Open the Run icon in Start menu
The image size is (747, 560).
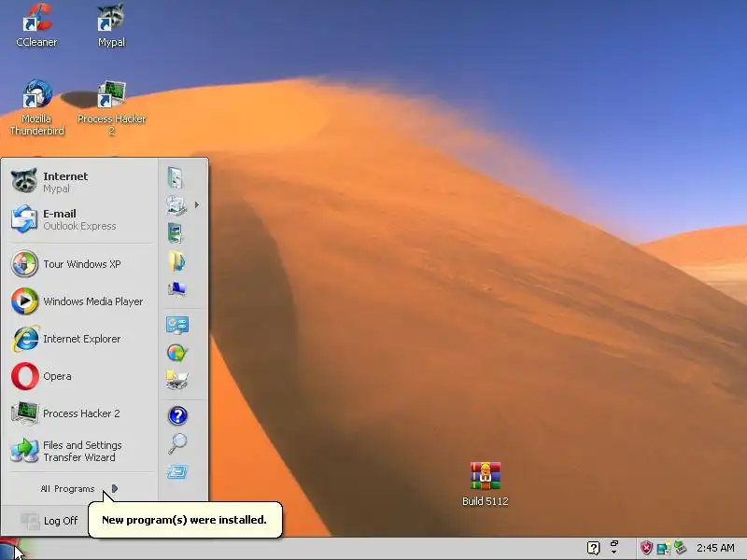tap(177, 472)
